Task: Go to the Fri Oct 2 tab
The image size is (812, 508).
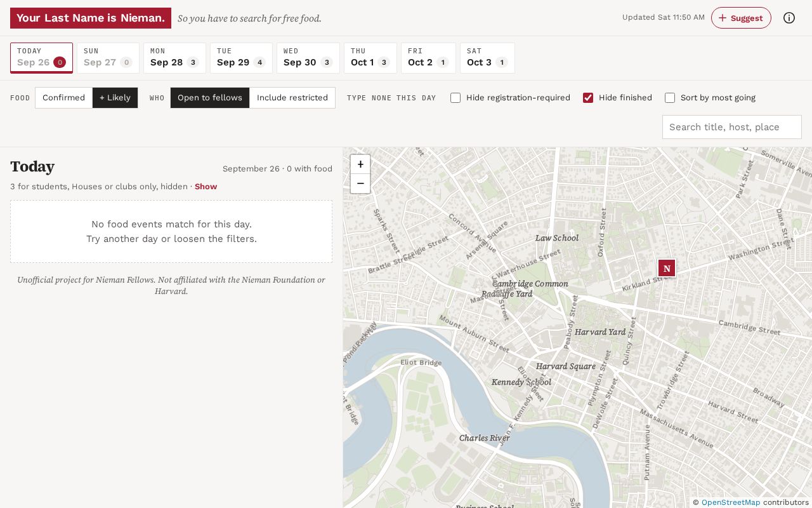Action: (428, 58)
